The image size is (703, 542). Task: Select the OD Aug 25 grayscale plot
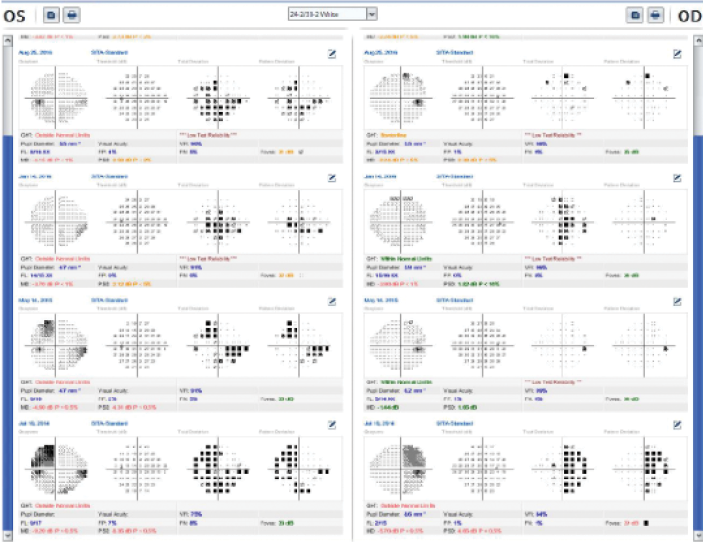point(401,97)
